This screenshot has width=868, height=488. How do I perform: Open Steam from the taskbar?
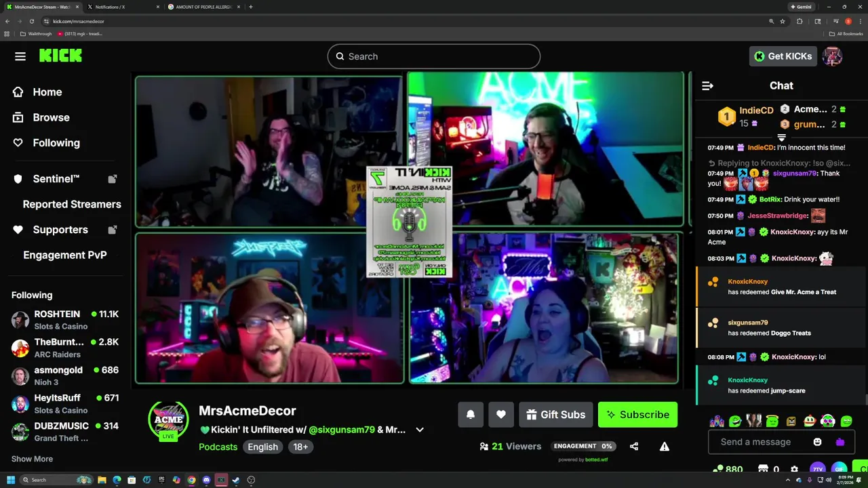[x=236, y=480]
